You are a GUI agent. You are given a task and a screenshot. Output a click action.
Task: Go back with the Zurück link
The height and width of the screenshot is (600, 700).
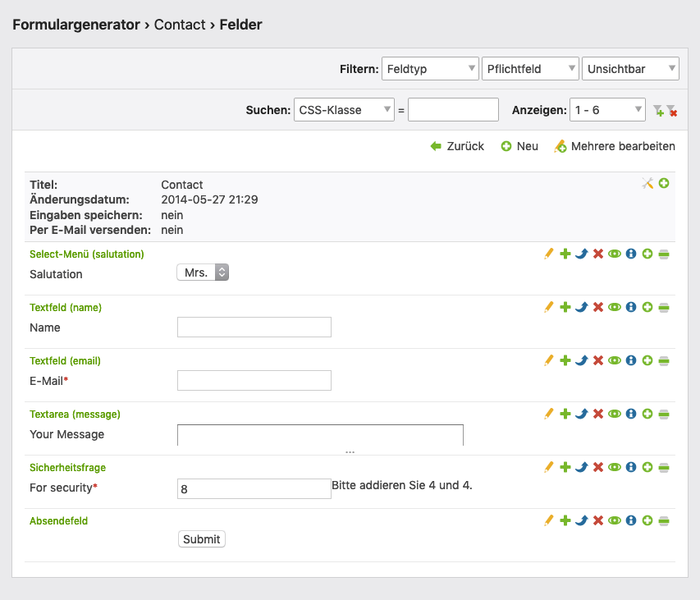click(x=457, y=146)
